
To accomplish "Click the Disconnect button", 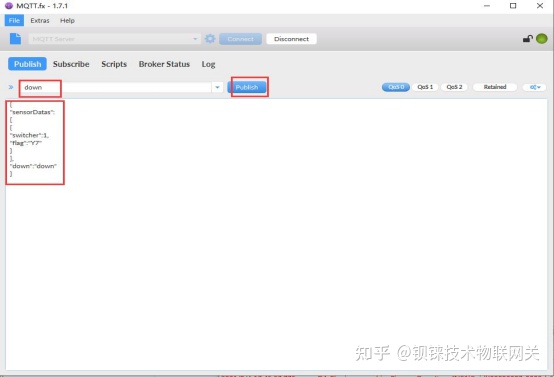I will pyautogui.click(x=291, y=39).
